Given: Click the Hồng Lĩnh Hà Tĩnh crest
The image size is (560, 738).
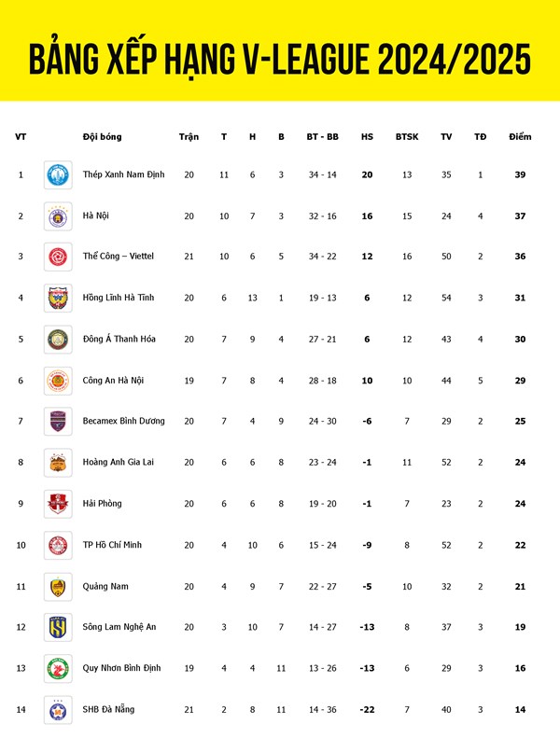Looking at the screenshot, I should (58, 298).
